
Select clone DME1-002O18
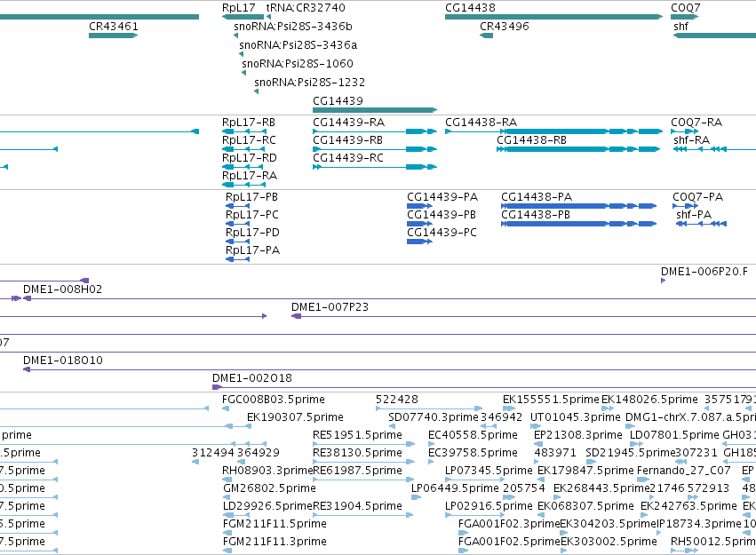pos(252,378)
